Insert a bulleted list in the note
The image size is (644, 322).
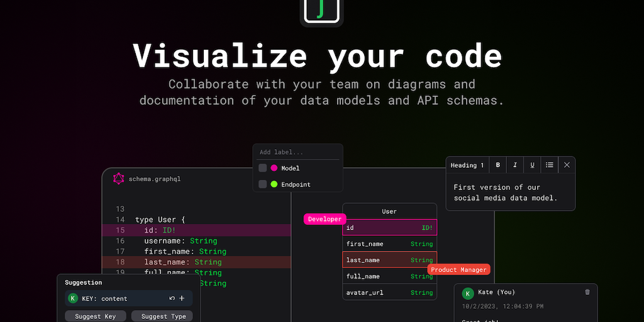550,165
